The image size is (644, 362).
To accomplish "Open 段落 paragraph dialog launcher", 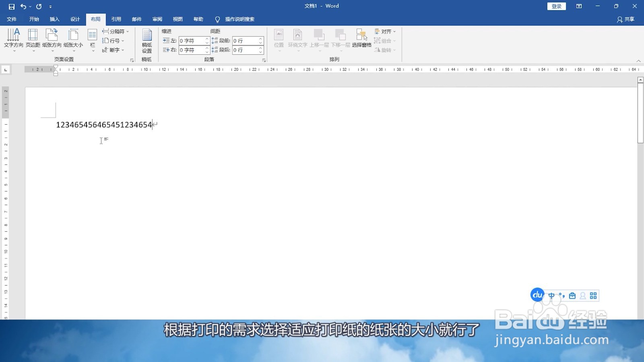I will point(264,60).
